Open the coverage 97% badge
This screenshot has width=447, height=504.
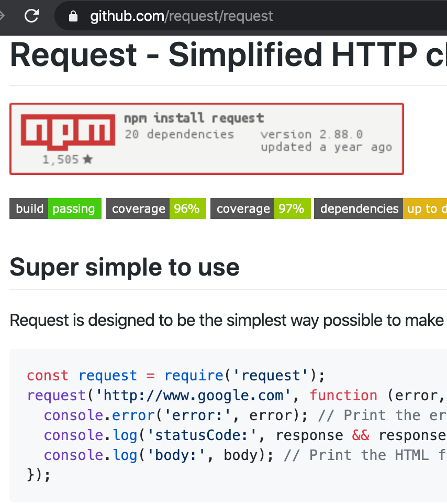(x=261, y=209)
